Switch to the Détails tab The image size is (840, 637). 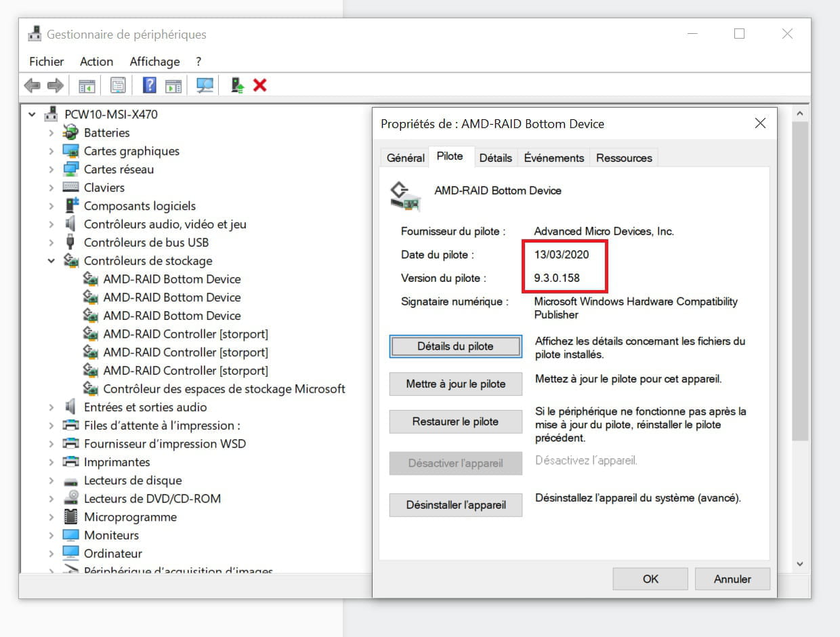(x=496, y=158)
